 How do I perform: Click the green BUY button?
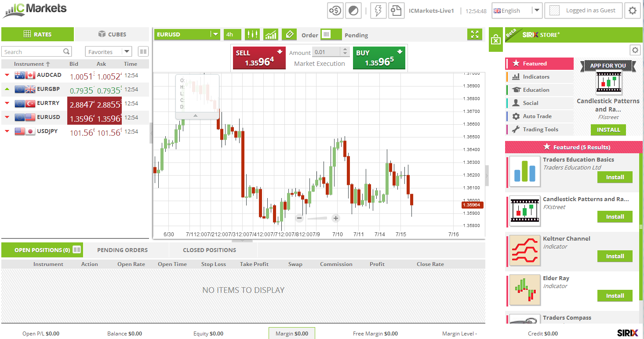pyautogui.click(x=379, y=58)
